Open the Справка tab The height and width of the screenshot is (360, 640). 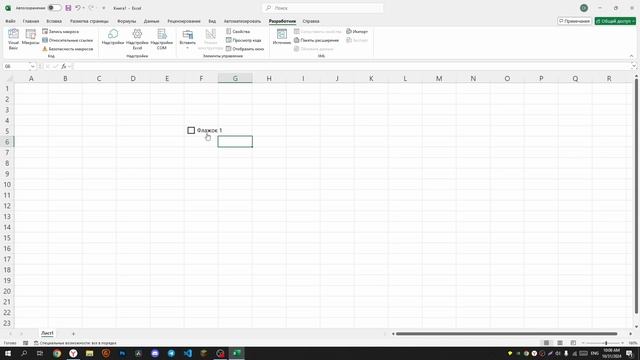pos(311,21)
